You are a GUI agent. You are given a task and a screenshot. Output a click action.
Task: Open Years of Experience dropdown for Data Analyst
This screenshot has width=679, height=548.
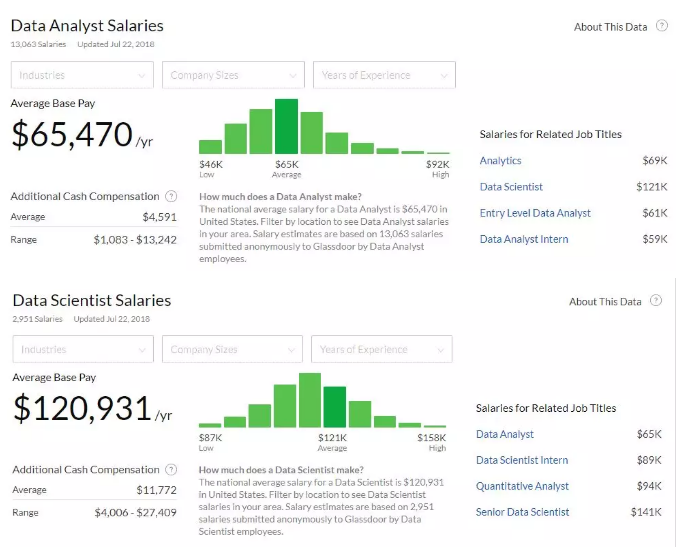point(384,75)
